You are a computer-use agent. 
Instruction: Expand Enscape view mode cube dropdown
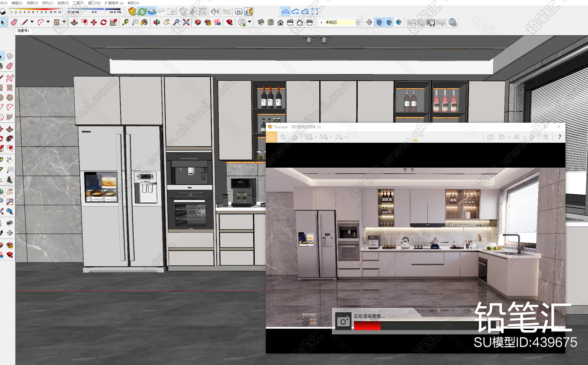(x=509, y=137)
